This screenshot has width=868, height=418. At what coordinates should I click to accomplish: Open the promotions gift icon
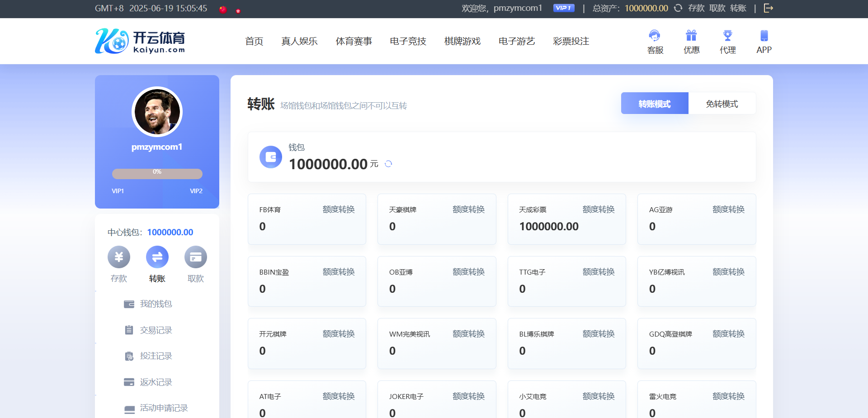[691, 36]
